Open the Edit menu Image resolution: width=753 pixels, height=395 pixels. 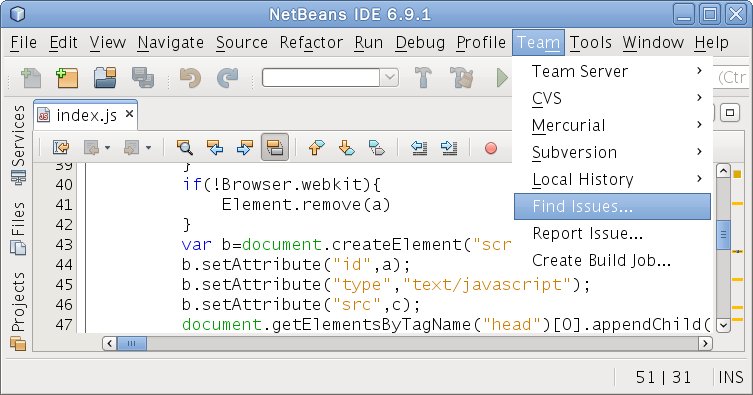tap(63, 42)
